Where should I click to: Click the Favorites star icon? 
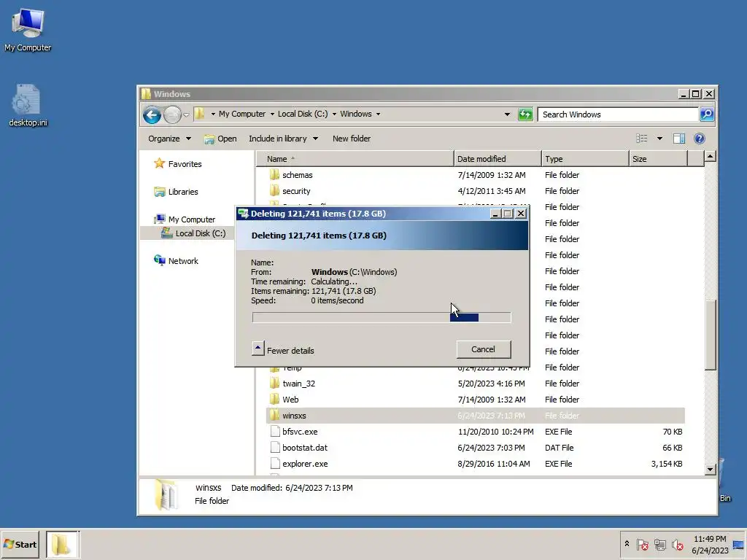[x=159, y=163]
